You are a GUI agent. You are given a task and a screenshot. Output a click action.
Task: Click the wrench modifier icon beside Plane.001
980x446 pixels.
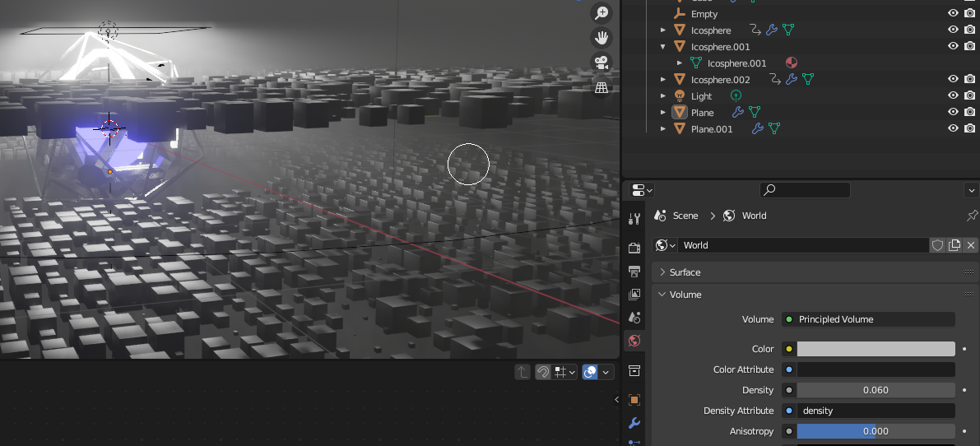pos(757,128)
